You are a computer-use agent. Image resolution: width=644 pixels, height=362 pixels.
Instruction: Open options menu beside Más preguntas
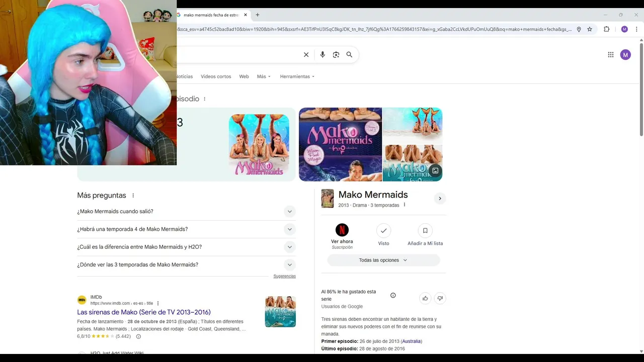133,196
